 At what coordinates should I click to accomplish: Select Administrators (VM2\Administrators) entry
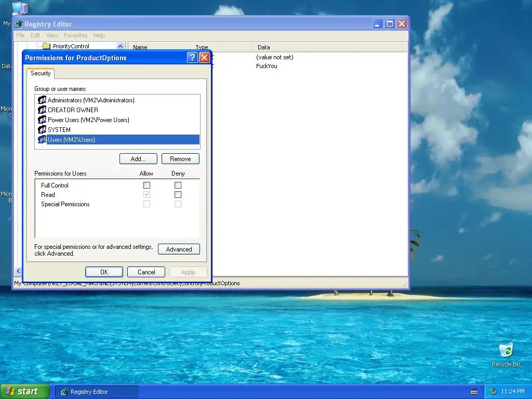coord(91,100)
